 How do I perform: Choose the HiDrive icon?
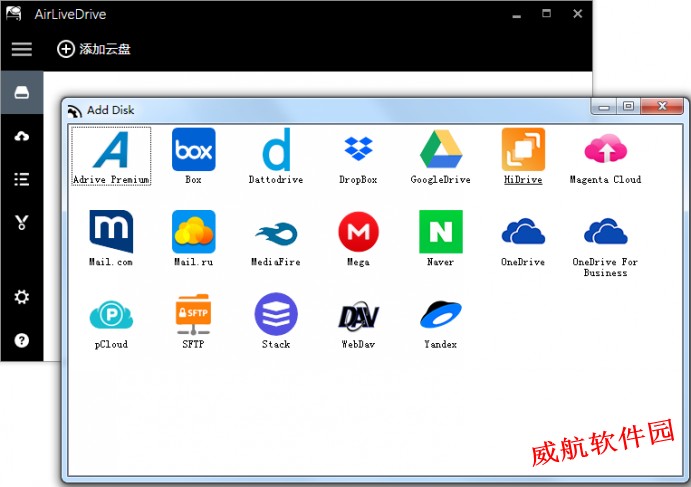pyautogui.click(x=523, y=149)
